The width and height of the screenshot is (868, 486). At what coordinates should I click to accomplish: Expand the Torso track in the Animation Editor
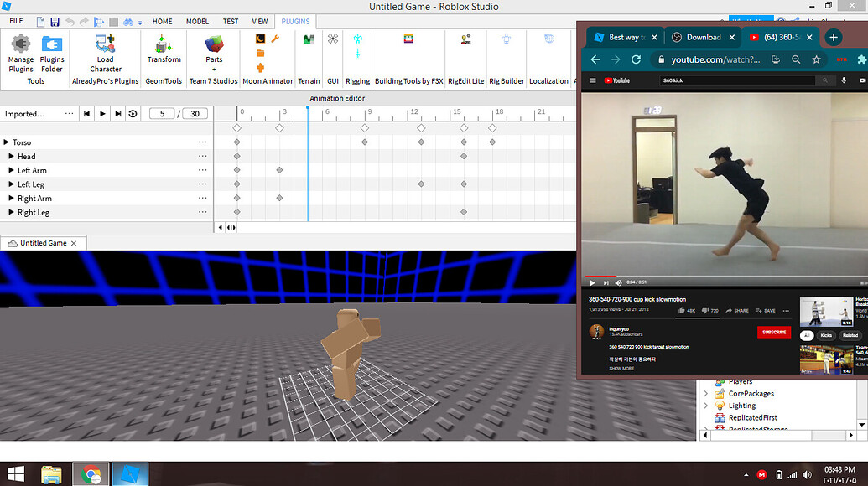pos(8,142)
